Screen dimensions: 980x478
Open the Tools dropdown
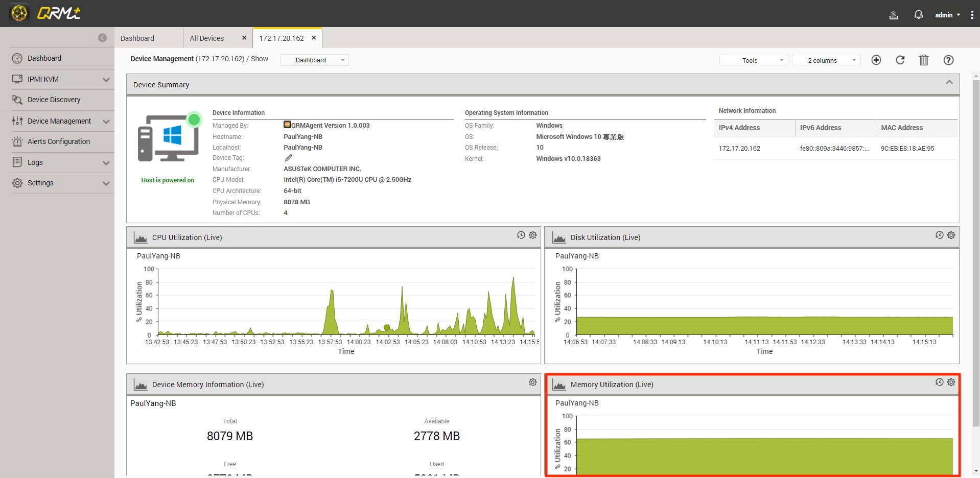point(753,60)
